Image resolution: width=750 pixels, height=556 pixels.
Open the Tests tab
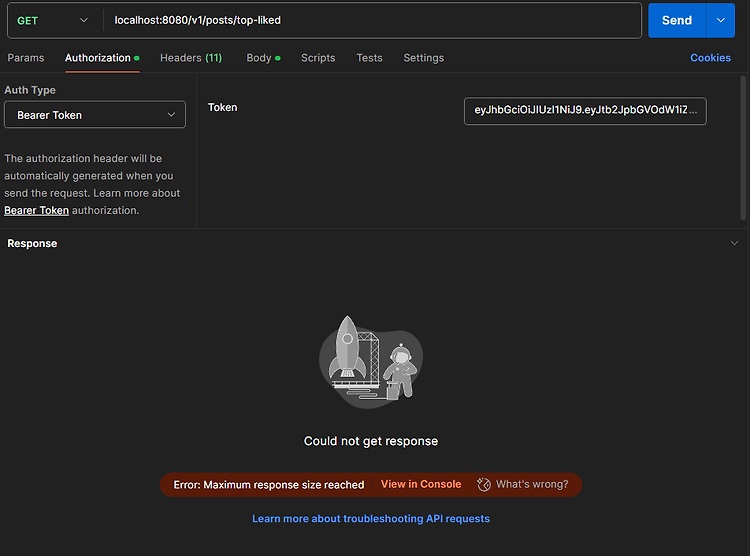point(369,58)
